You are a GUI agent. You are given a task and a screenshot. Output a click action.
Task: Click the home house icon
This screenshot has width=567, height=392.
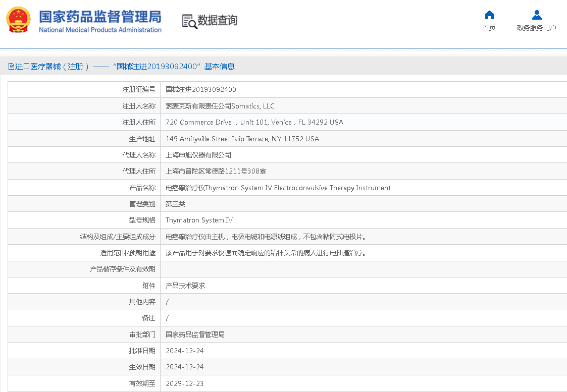[489, 15]
